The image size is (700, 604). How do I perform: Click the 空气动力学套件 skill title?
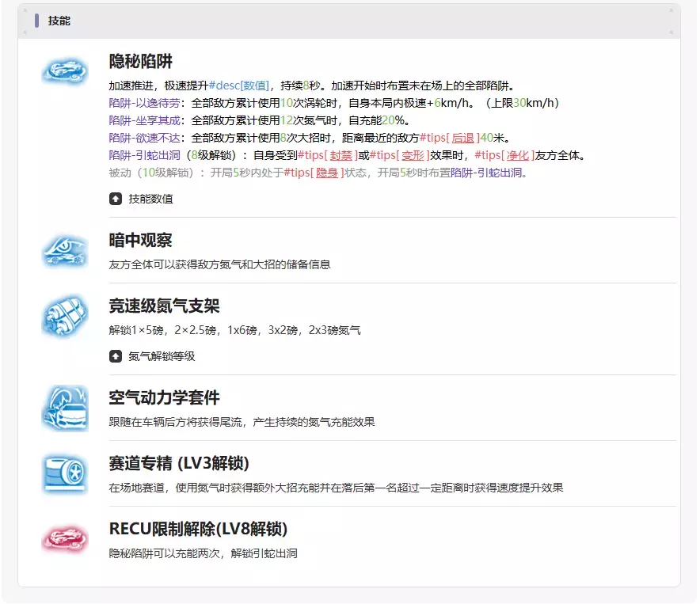(x=164, y=397)
